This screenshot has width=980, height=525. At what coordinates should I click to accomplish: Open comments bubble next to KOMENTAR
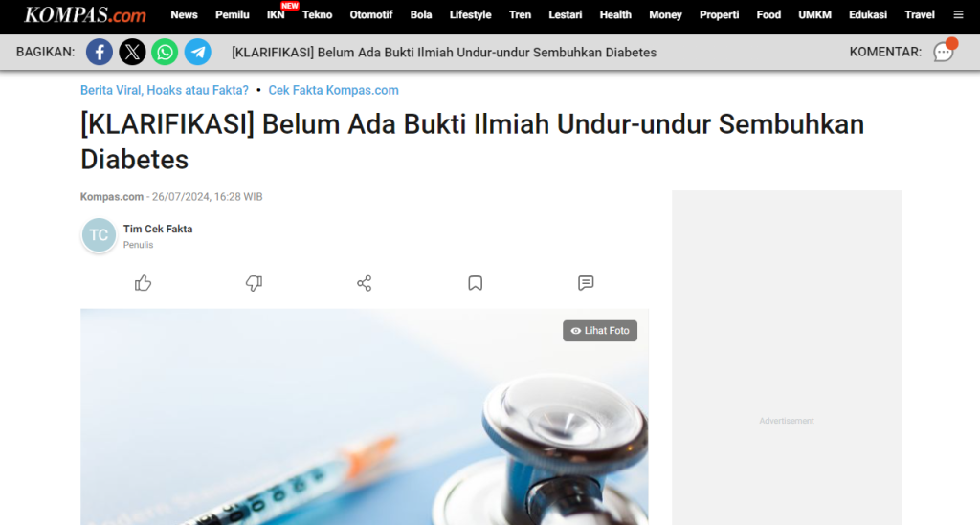click(x=944, y=52)
